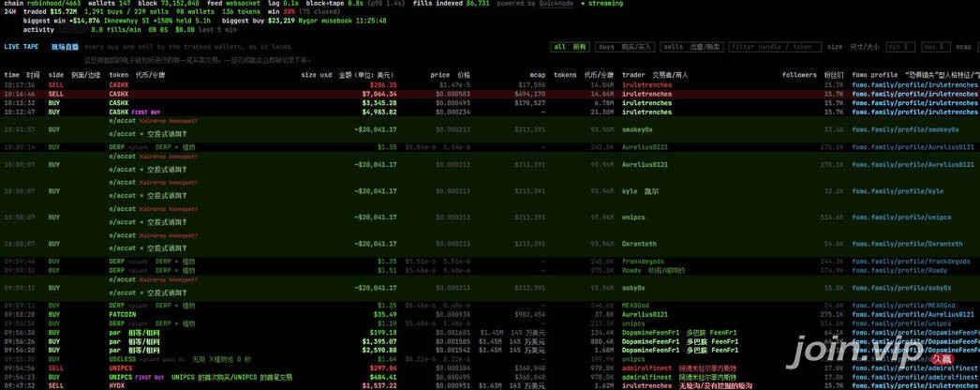
Task: Click the FATCOIN token name
Action: pyautogui.click(x=122, y=315)
